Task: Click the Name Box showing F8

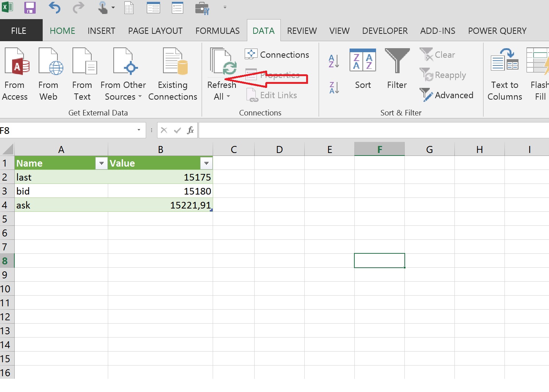Action: pyautogui.click(x=66, y=130)
